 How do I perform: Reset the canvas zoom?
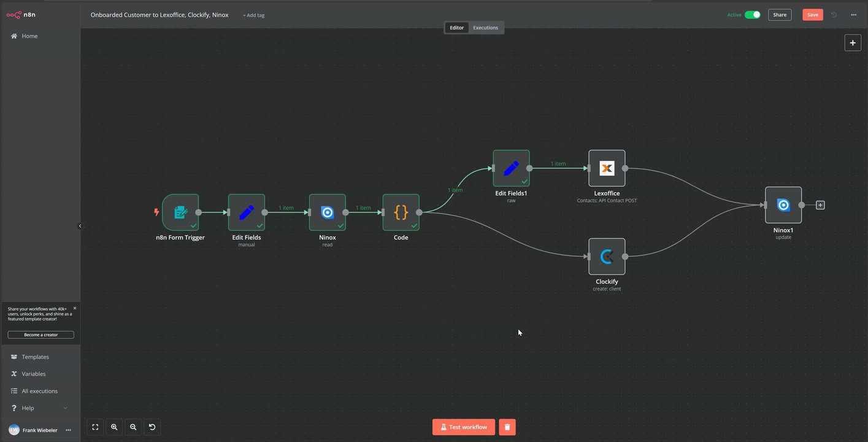152,427
